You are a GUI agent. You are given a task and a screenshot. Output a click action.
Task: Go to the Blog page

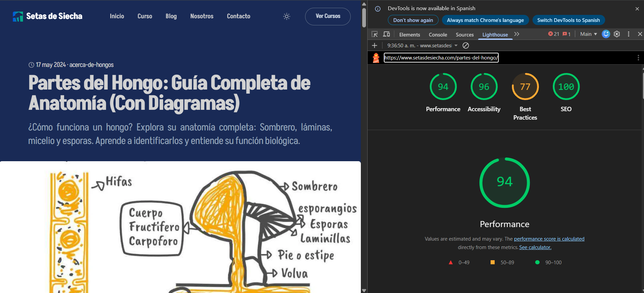click(x=171, y=16)
